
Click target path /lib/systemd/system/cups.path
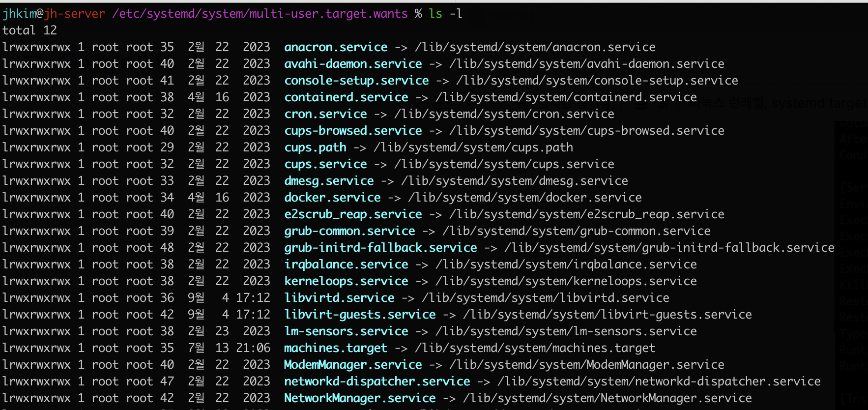pyautogui.click(x=473, y=147)
